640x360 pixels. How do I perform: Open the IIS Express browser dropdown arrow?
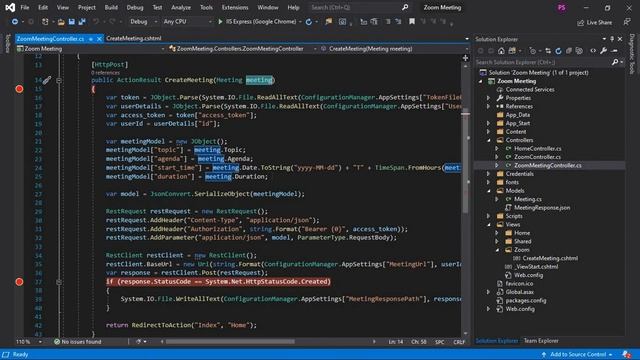point(300,22)
